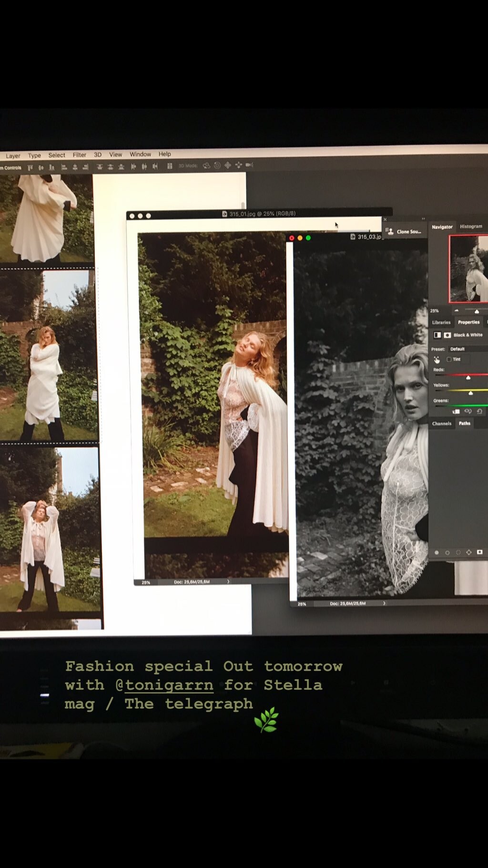Click Distribute vertical centers icon
This screenshot has width=488, height=868.
pos(110,166)
